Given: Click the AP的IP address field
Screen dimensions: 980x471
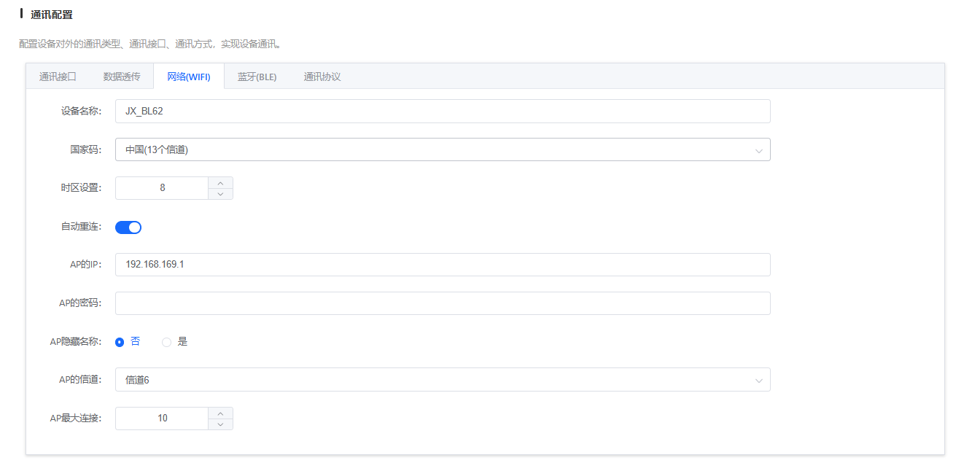Looking at the screenshot, I should 442,265.
